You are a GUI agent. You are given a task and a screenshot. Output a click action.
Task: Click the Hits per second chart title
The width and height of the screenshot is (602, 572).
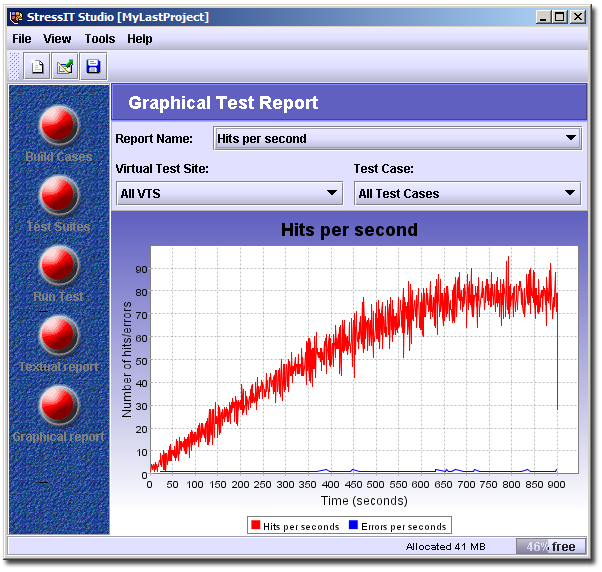click(x=349, y=230)
